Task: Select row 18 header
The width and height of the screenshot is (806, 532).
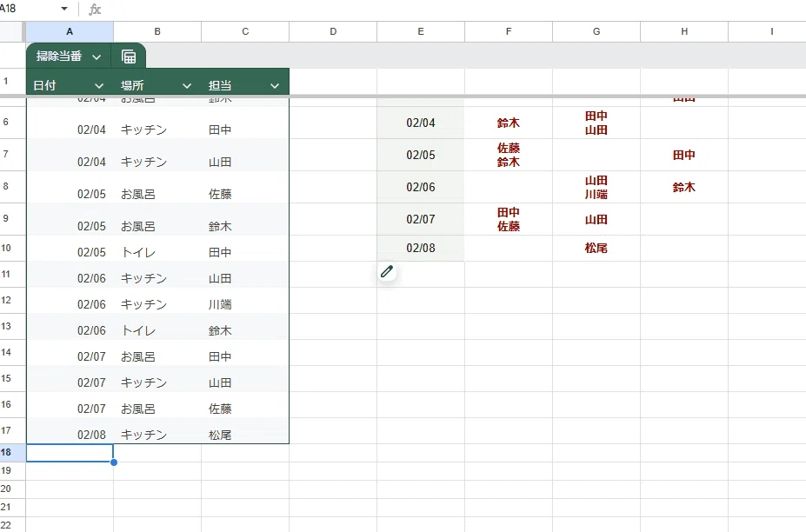Action: click(x=12, y=452)
